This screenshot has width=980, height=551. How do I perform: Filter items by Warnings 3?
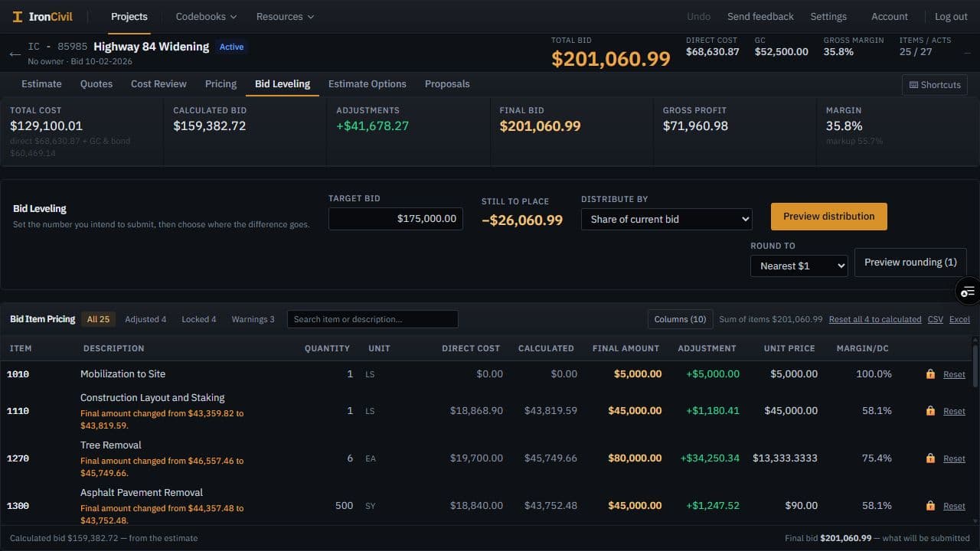point(253,319)
